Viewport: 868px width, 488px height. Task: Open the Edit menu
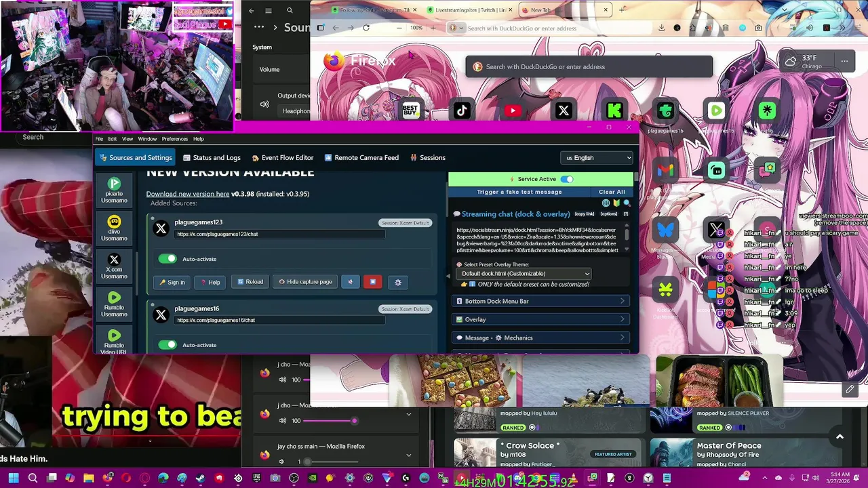[x=112, y=139]
